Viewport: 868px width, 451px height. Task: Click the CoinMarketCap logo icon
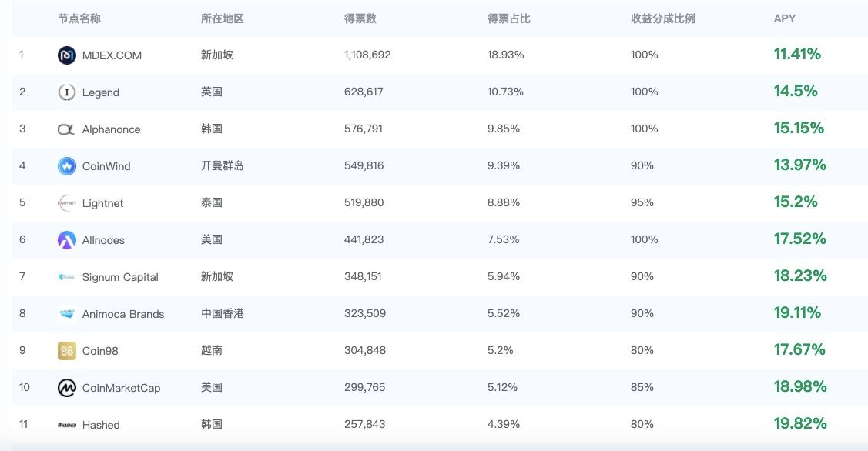(x=67, y=388)
